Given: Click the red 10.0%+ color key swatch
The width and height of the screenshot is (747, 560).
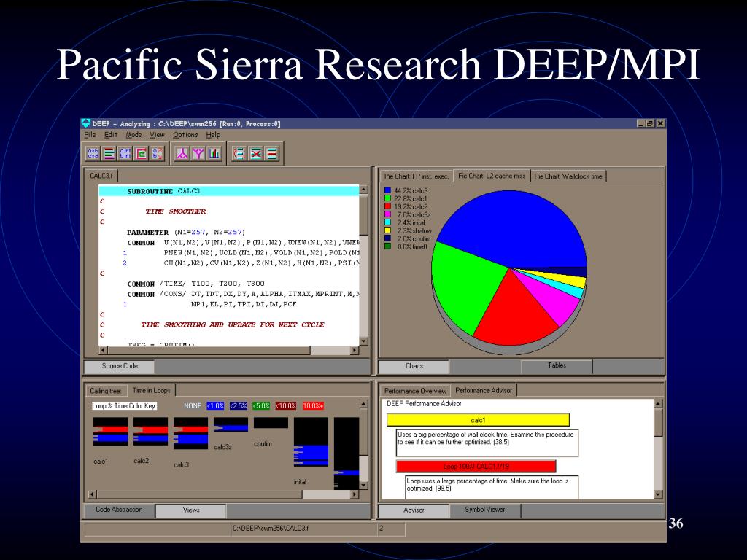Looking at the screenshot, I should [x=313, y=405].
